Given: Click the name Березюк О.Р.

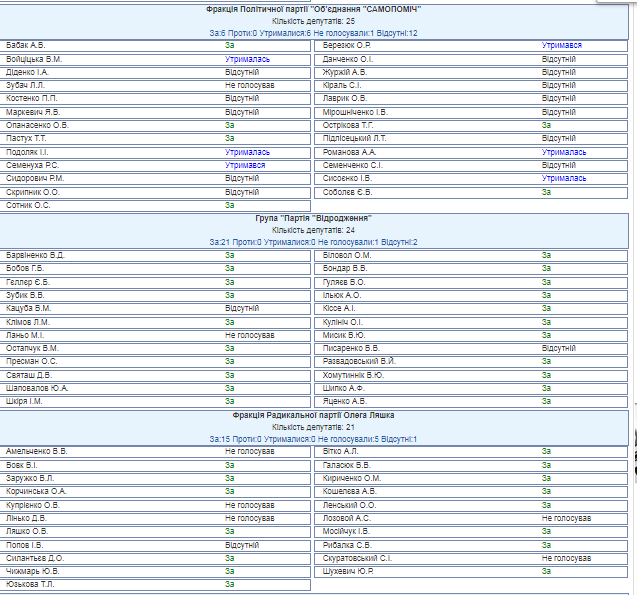Looking at the screenshot, I should pyautogui.click(x=347, y=45).
